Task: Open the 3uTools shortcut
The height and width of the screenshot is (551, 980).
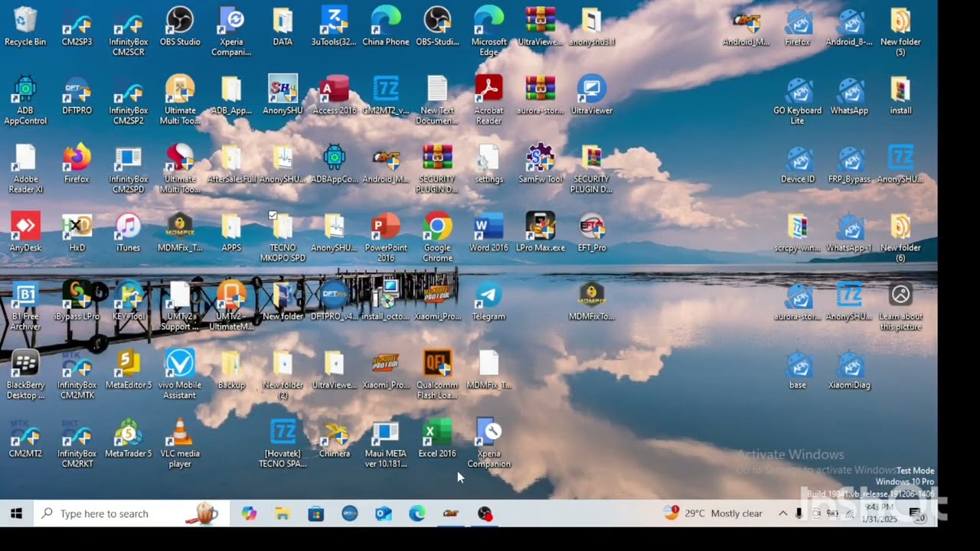Action: pyautogui.click(x=334, y=26)
